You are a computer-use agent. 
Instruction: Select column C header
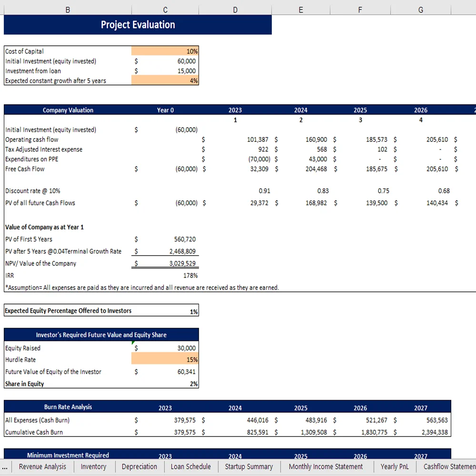tap(165, 10)
